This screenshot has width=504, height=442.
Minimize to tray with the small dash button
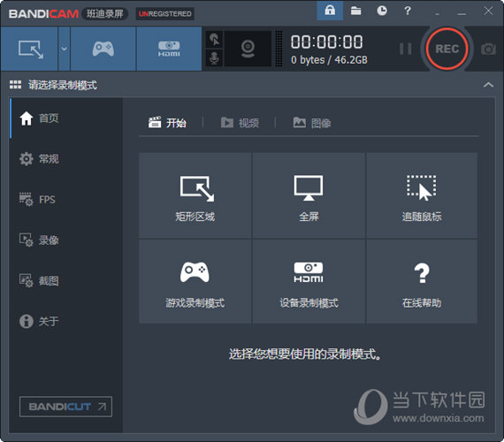point(437,14)
